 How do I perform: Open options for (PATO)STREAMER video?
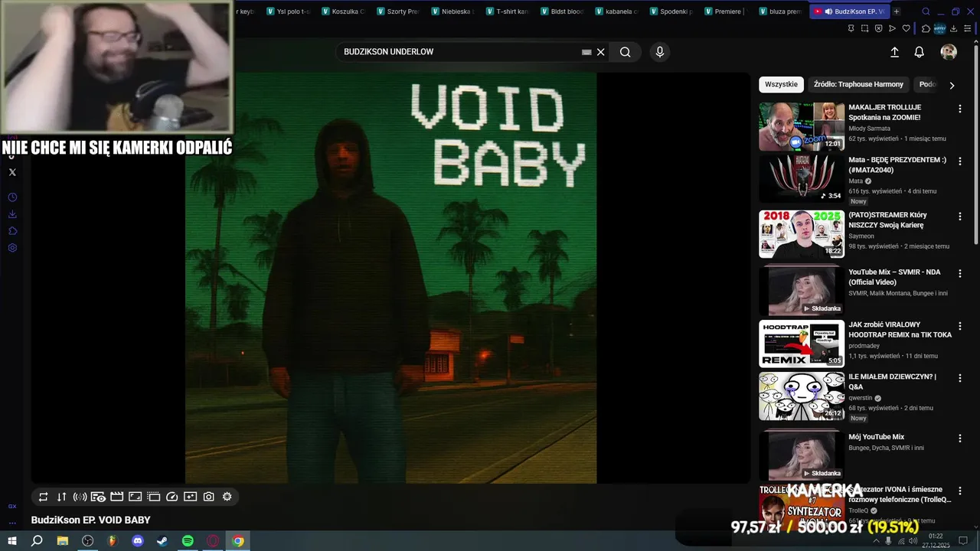[x=960, y=217]
